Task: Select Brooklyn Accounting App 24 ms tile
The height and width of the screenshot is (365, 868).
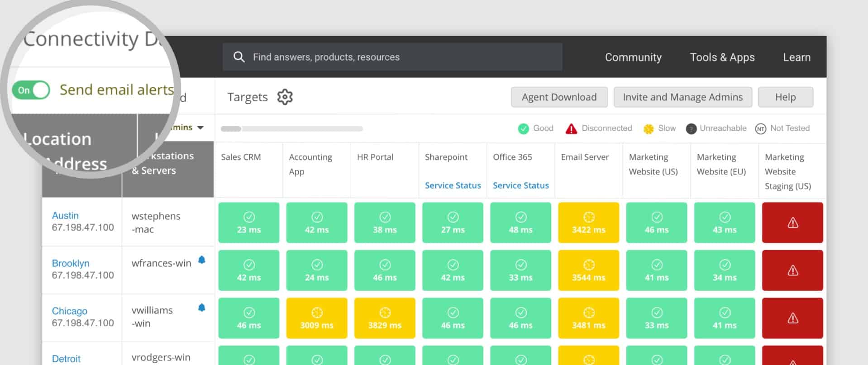Action: [317, 270]
